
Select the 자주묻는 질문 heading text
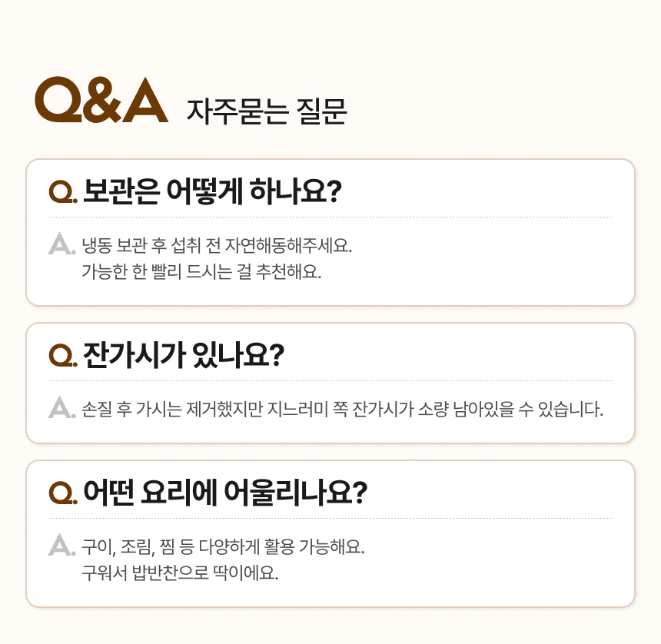267,112
